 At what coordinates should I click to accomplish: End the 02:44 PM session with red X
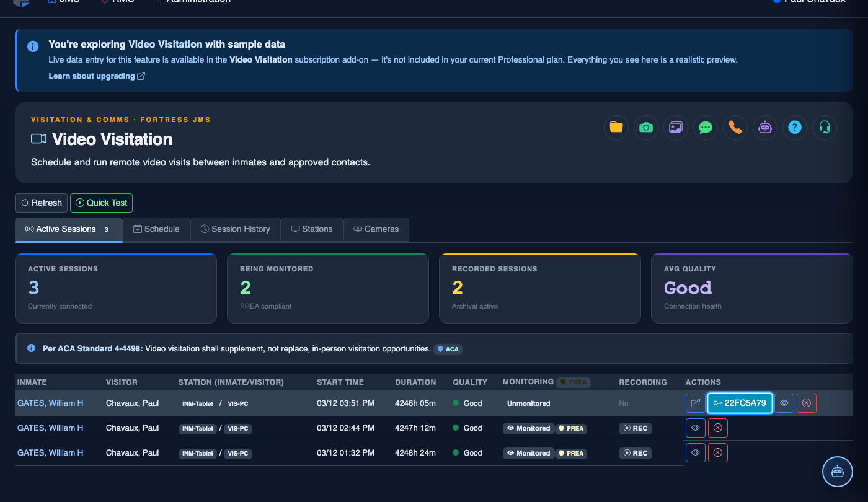coord(718,428)
